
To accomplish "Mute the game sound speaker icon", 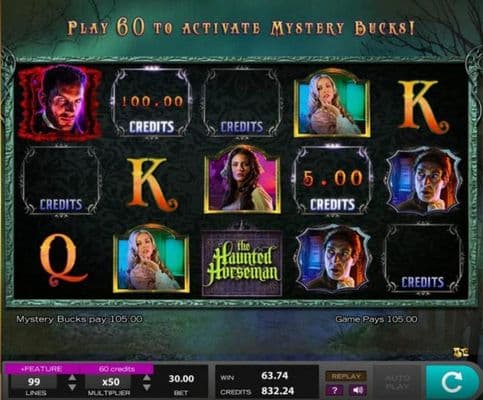I will point(358,390).
